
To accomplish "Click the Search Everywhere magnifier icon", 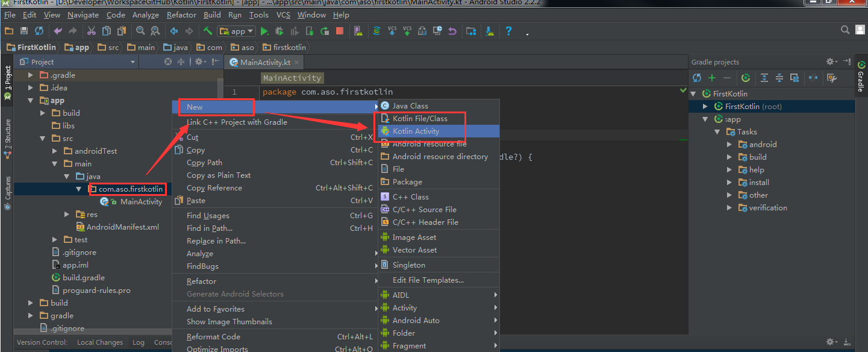I will point(845,30).
